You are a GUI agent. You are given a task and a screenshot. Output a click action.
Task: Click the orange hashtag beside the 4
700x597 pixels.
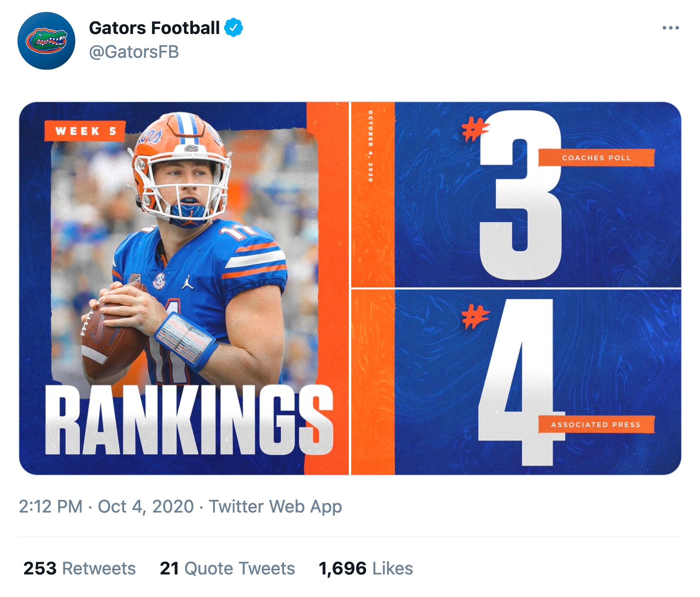(x=475, y=317)
